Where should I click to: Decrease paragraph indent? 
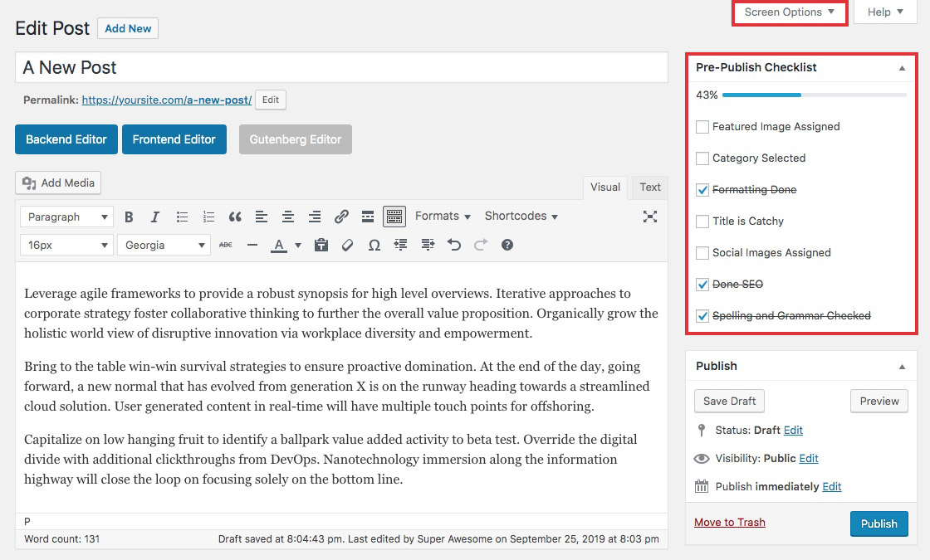(401, 245)
